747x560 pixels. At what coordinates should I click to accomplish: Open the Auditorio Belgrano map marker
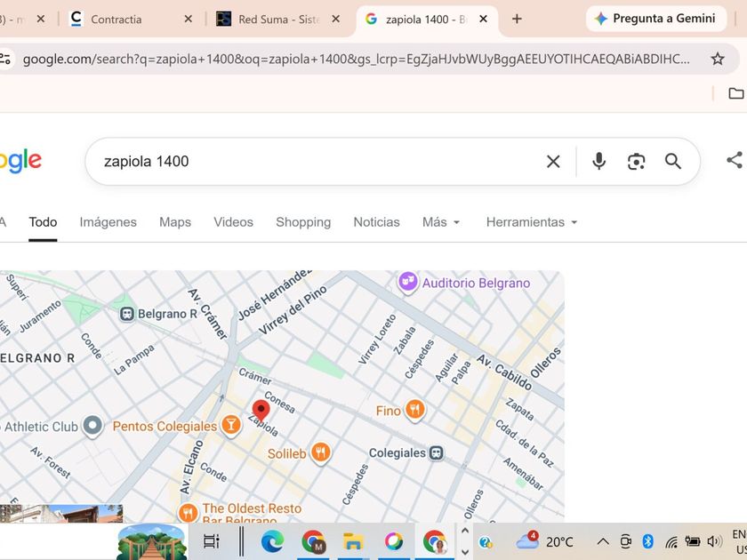(x=408, y=283)
